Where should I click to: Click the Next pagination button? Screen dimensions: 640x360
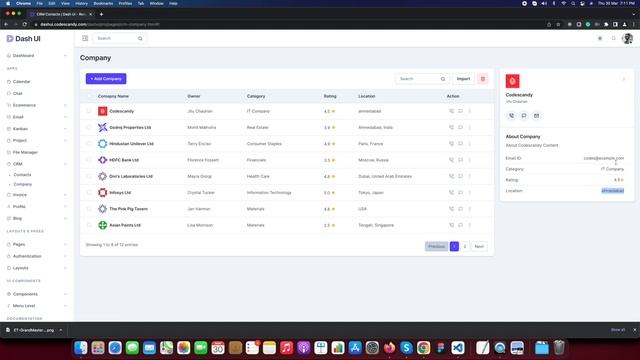point(479,247)
